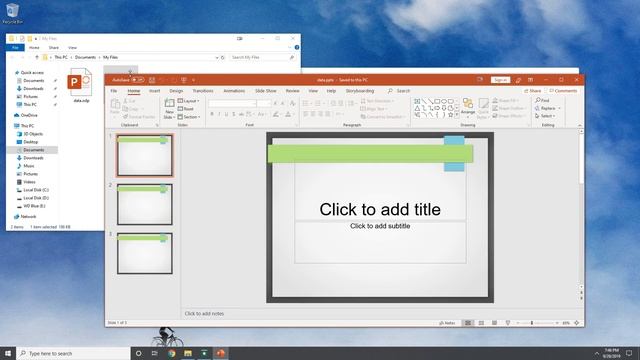Toggle Underline formatting

point(227,115)
